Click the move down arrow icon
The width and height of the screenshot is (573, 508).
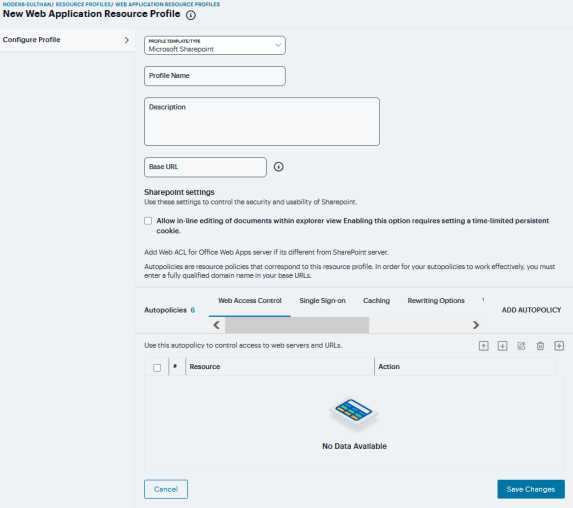(502, 346)
